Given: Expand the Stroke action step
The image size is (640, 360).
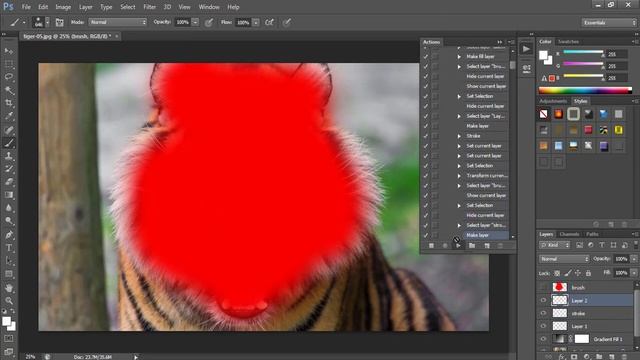Looking at the screenshot, I should tap(459, 136).
